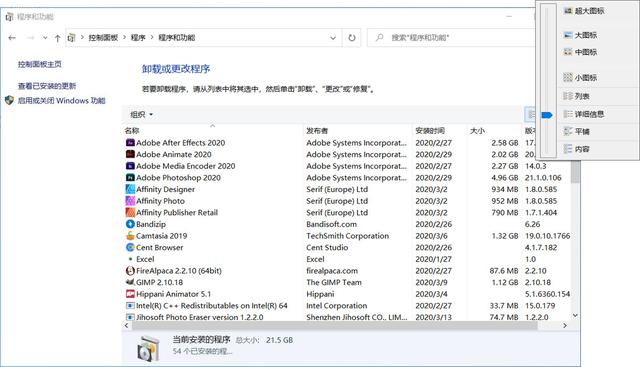Click the back navigation arrow

[x=12, y=38]
